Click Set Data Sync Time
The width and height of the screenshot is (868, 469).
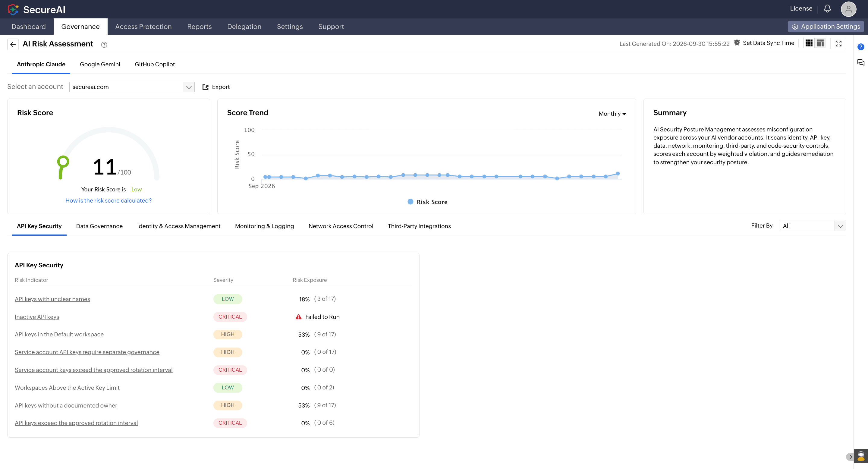click(x=768, y=43)
